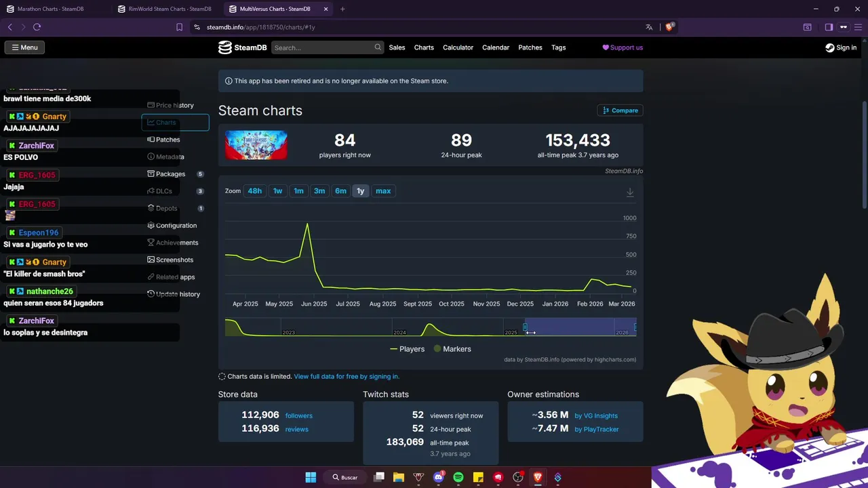This screenshot has width=868, height=488.
Task: Open File Explorer from taskbar
Action: click(x=399, y=477)
